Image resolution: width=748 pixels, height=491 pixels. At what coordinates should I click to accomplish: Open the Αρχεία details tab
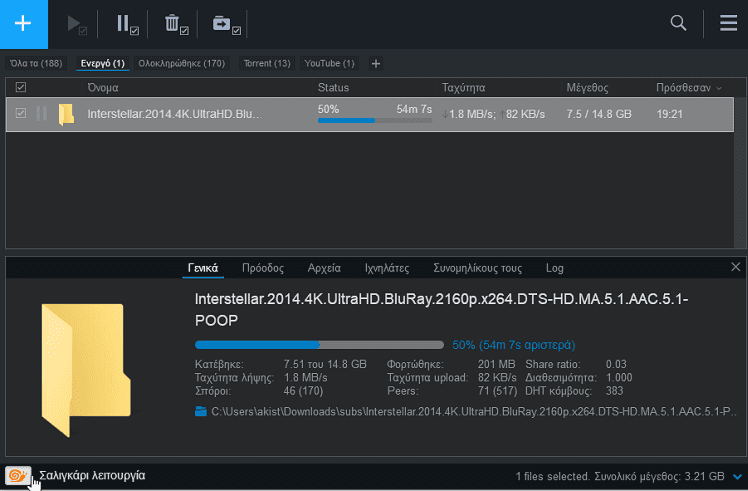point(324,268)
